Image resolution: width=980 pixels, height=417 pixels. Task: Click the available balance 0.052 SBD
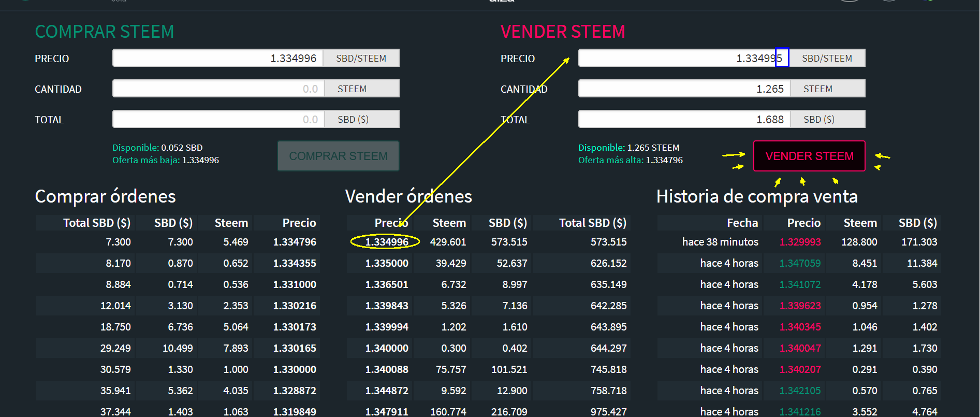182,148
